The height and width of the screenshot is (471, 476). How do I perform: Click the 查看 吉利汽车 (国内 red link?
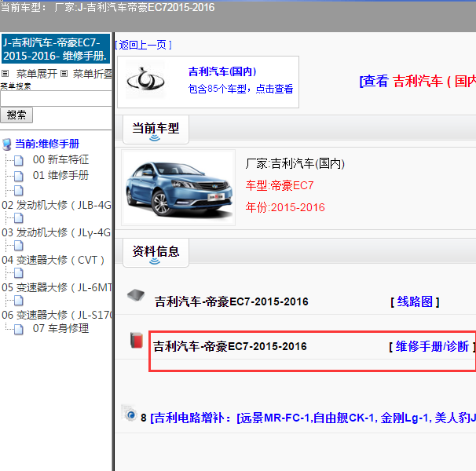pyautogui.click(x=418, y=82)
